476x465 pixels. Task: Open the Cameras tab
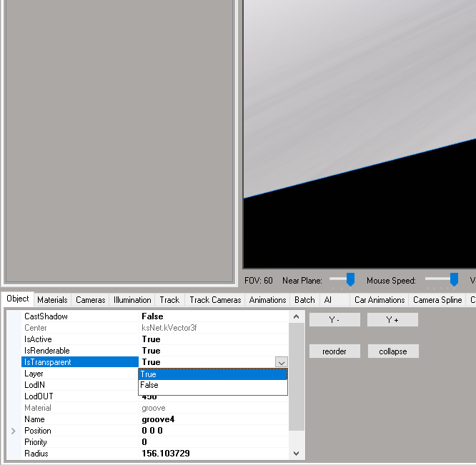[x=90, y=300]
